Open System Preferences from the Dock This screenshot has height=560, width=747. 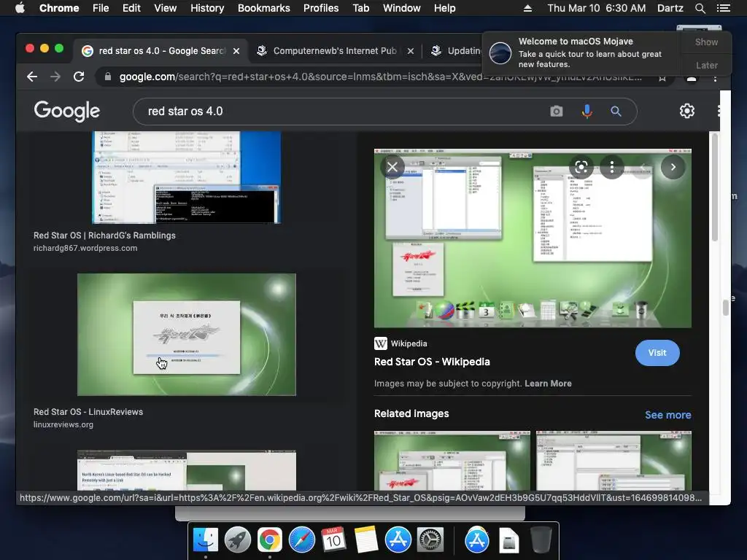(430, 540)
